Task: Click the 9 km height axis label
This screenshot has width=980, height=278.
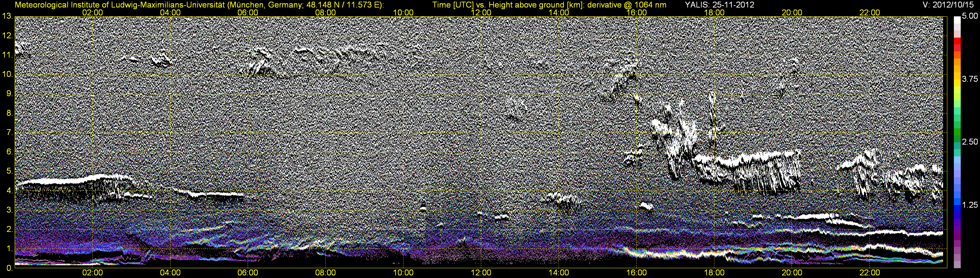Action: point(9,94)
